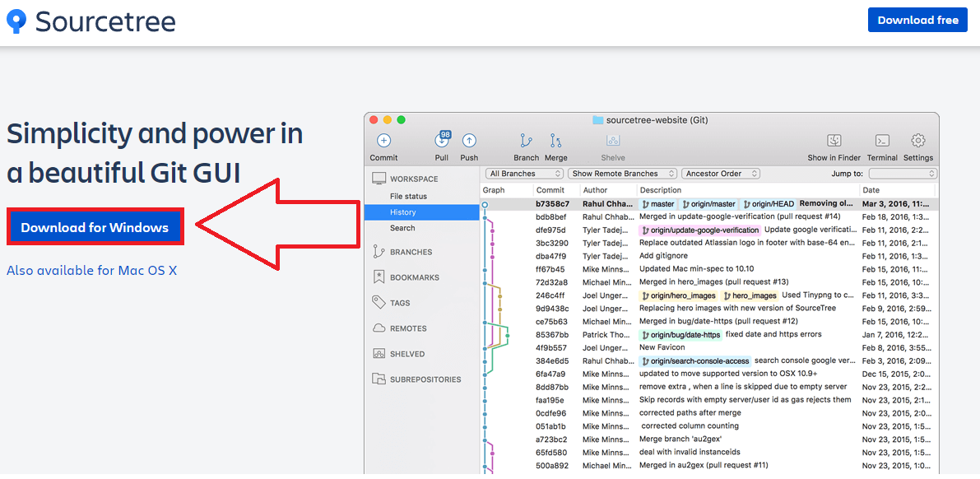Click the Merge toolbar icon

point(555,141)
